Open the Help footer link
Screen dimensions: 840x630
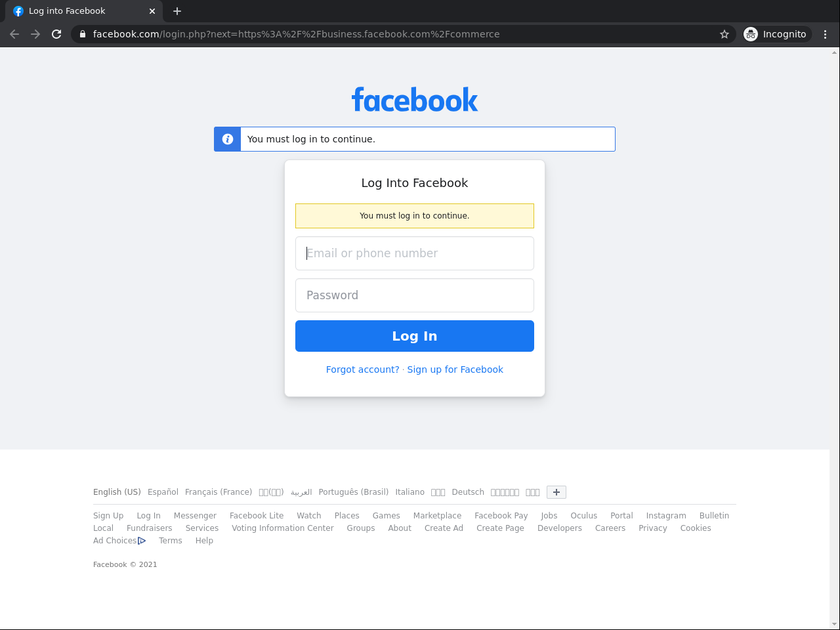click(204, 541)
